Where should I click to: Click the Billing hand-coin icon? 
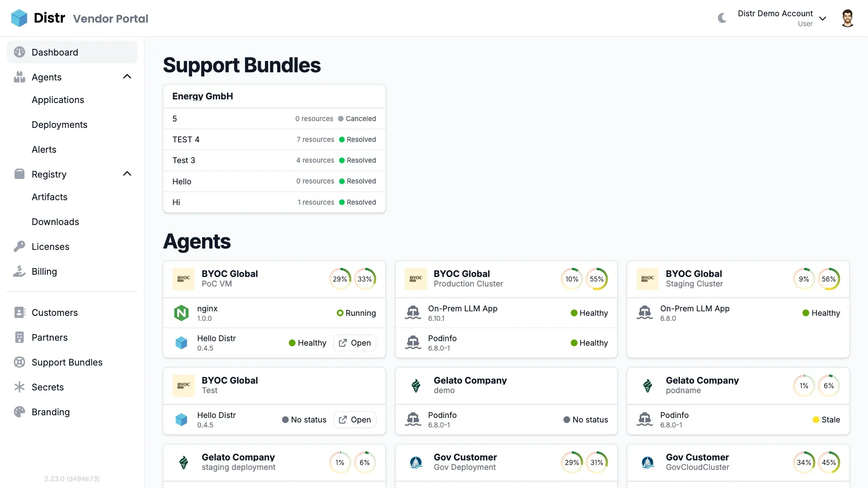(x=19, y=271)
